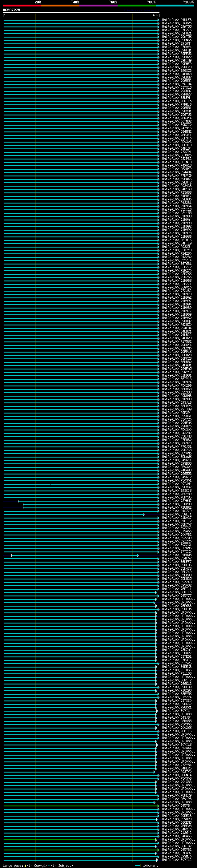The image size is (197, 868).
Task: Select hit label UniRef100_P50301
Action: pyautogui.click(x=177, y=480)
